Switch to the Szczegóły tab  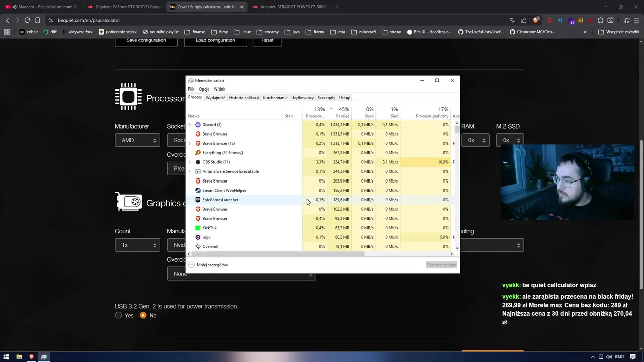tap(327, 98)
